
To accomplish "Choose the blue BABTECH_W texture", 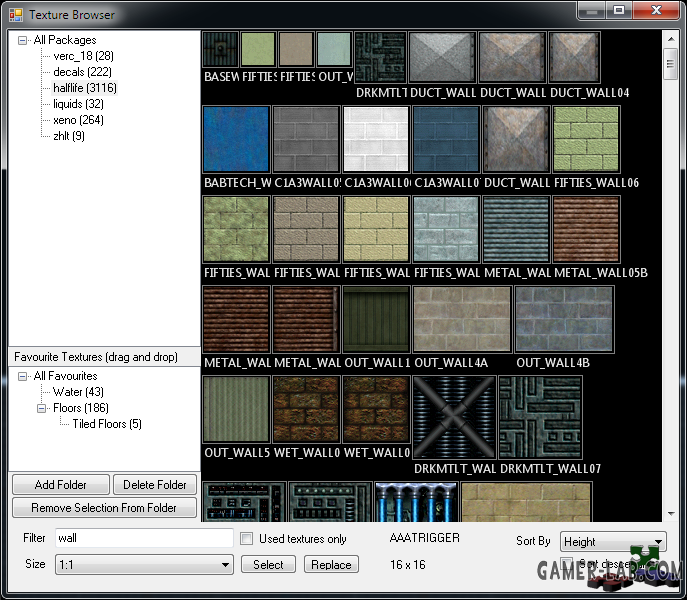I will coord(236,139).
